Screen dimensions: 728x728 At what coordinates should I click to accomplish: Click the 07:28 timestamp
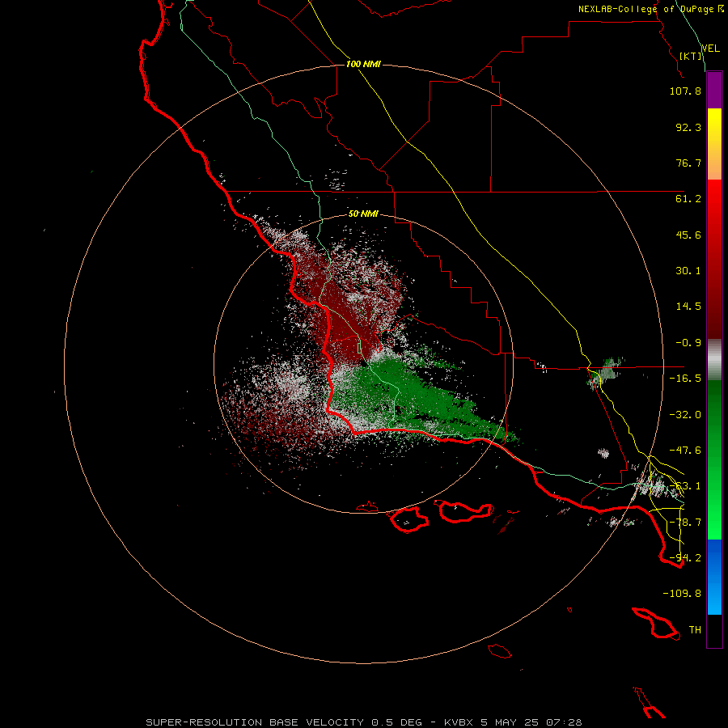click(564, 722)
